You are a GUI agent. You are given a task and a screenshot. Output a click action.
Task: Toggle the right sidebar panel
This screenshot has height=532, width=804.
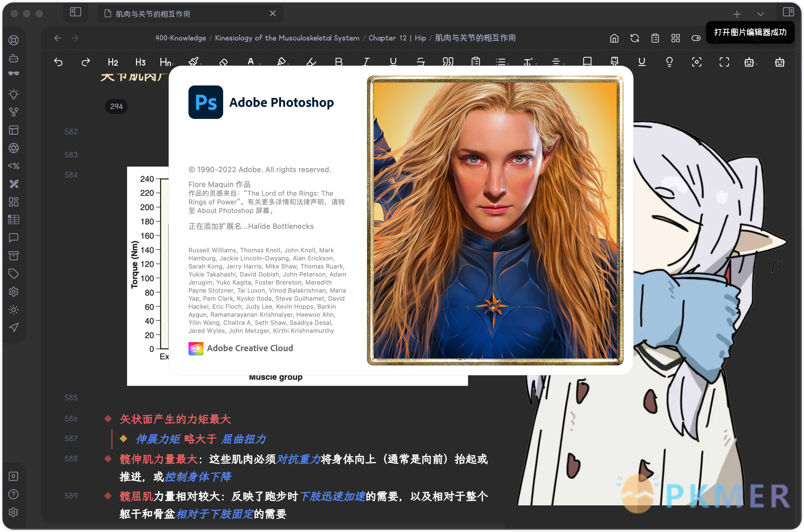point(789,12)
